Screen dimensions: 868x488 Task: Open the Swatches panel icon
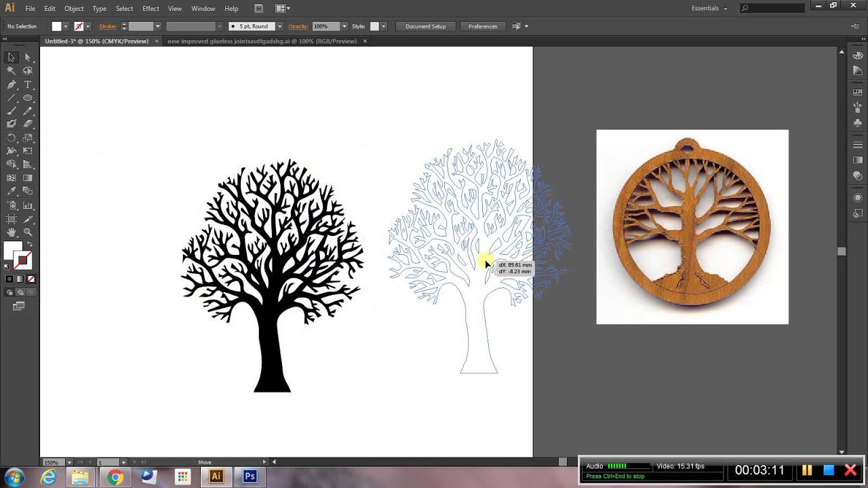(858, 91)
